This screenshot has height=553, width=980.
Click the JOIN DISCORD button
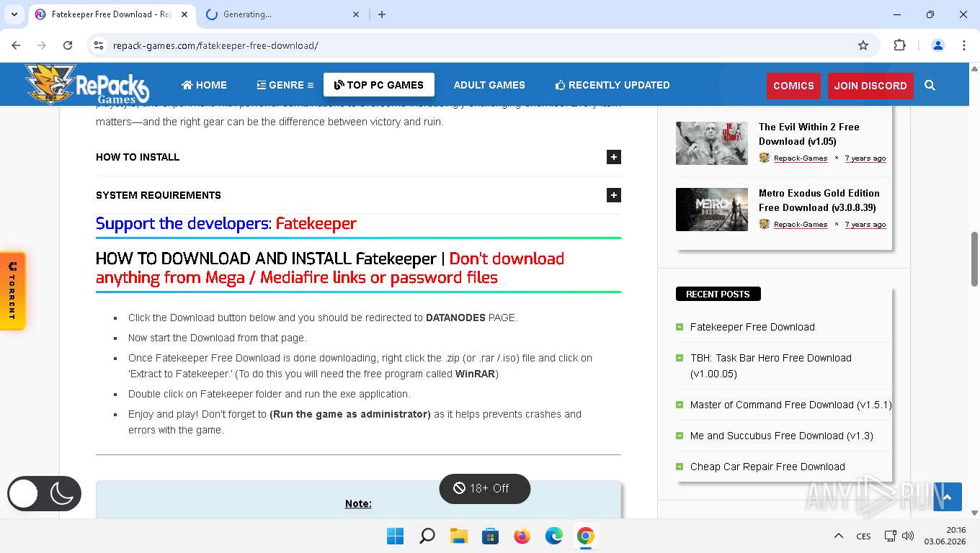tap(870, 86)
